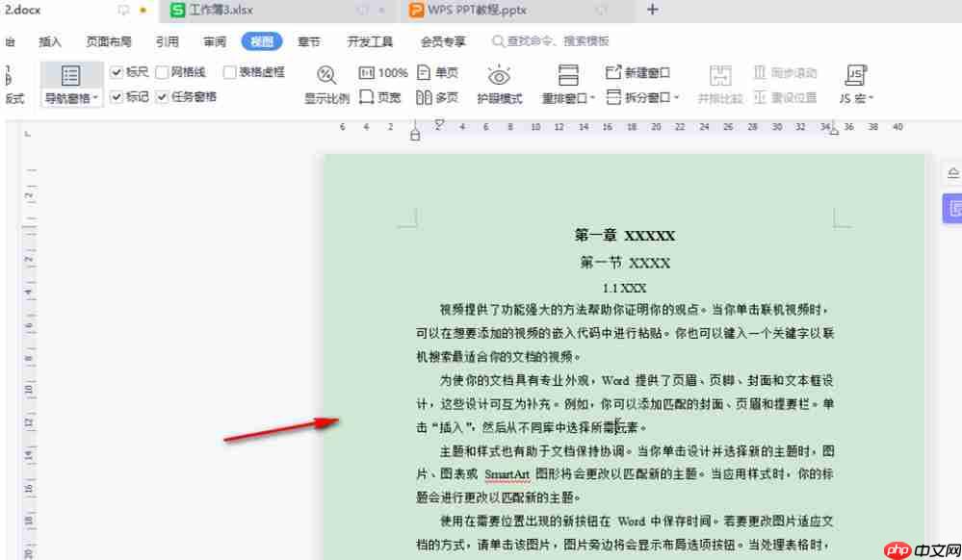
Task: Uncheck the 任务窗格 task pane option
Action: click(x=162, y=96)
